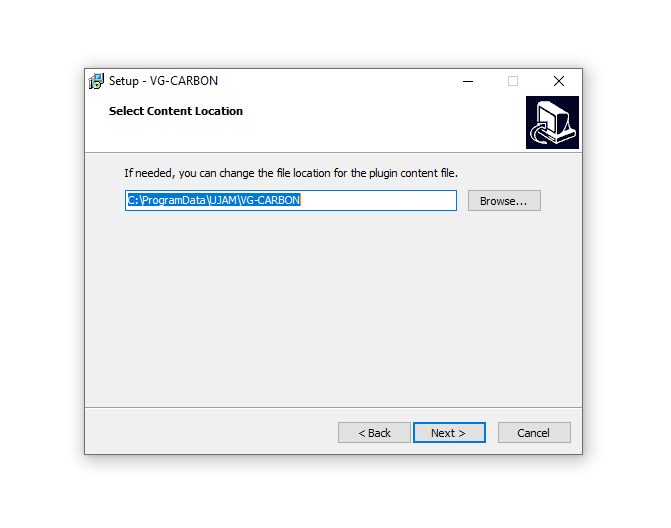This screenshot has height=528, width=671.
Task: Click the empty footer area left of Back
Action: coord(210,432)
